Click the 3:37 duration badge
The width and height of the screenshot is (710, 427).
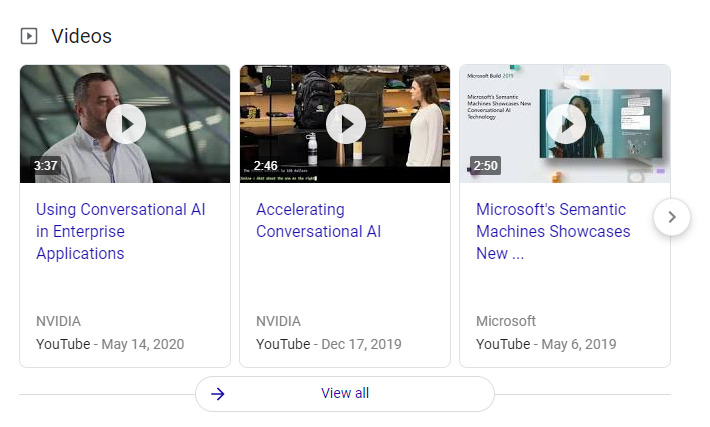(x=45, y=165)
